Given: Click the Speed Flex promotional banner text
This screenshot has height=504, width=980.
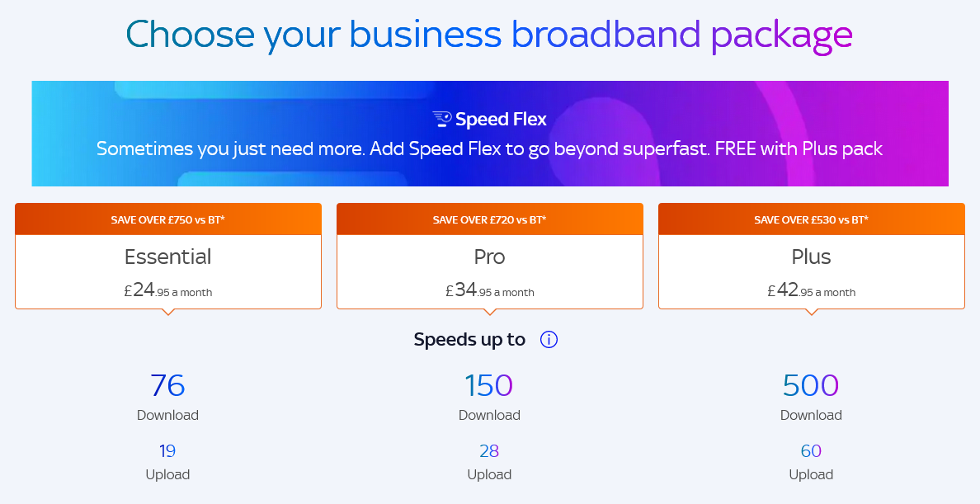Looking at the screenshot, I should [x=489, y=148].
